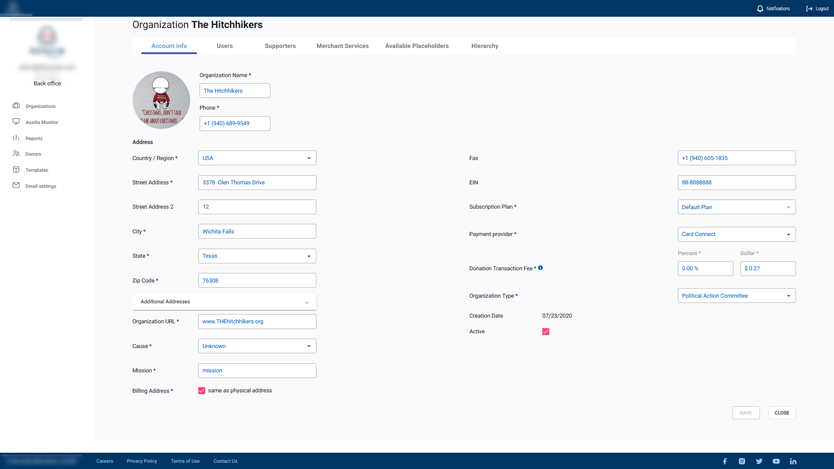Screen dimensions: 834x469
Task: Toggle same as physical address checkbox
Action: (x=202, y=391)
